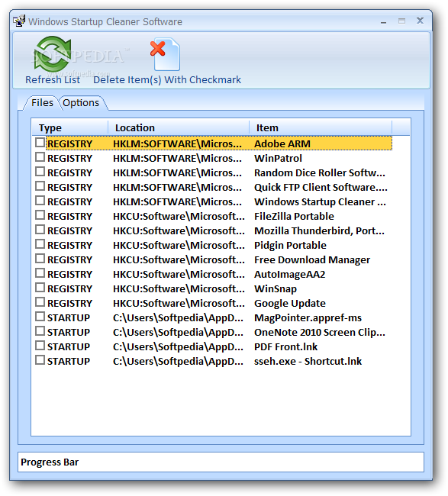This screenshot has height=496, width=448.
Task: Check the FileZilla Portable checkbox
Action: (40, 215)
